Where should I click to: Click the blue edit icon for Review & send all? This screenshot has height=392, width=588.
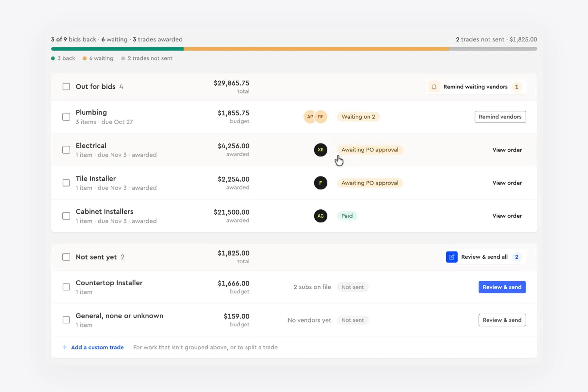click(451, 257)
